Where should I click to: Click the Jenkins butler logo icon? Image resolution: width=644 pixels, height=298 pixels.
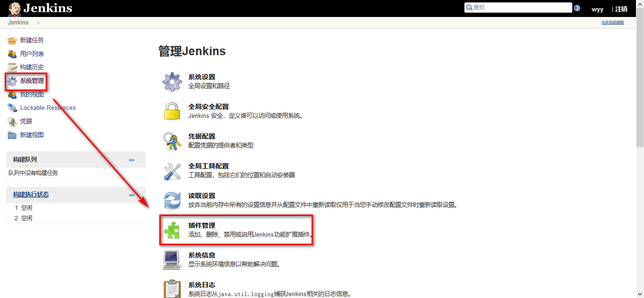point(14,8)
